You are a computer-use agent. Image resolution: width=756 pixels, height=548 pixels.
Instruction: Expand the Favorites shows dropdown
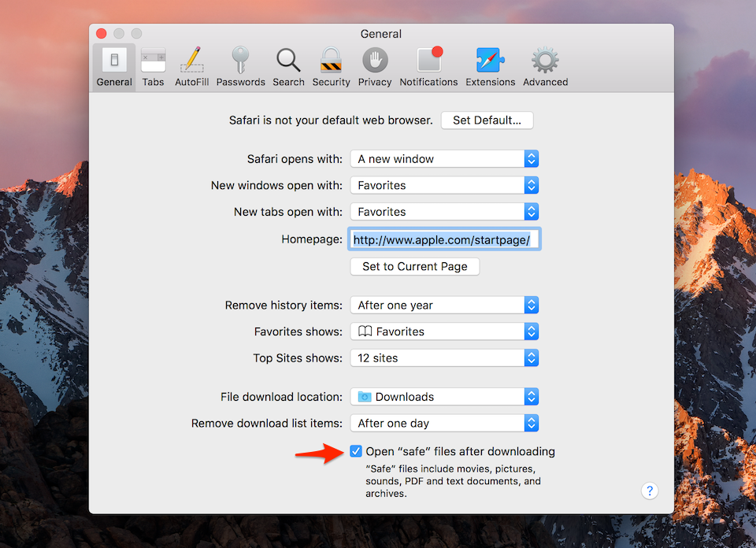444,331
